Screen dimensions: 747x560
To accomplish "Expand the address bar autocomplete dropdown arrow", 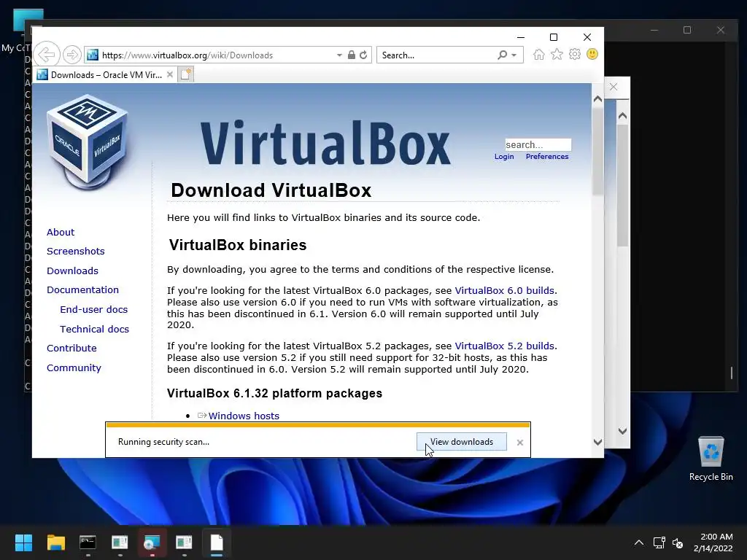I will 339,55.
